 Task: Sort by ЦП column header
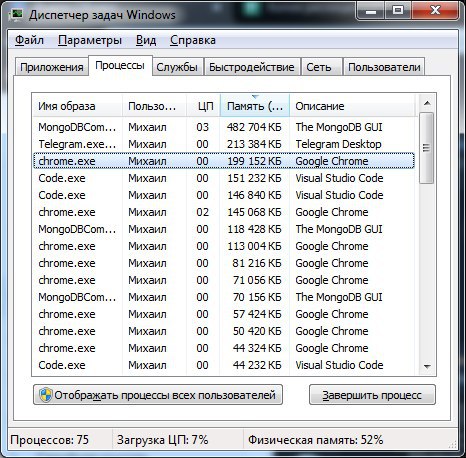pyautogui.click(x=203, y=106)
